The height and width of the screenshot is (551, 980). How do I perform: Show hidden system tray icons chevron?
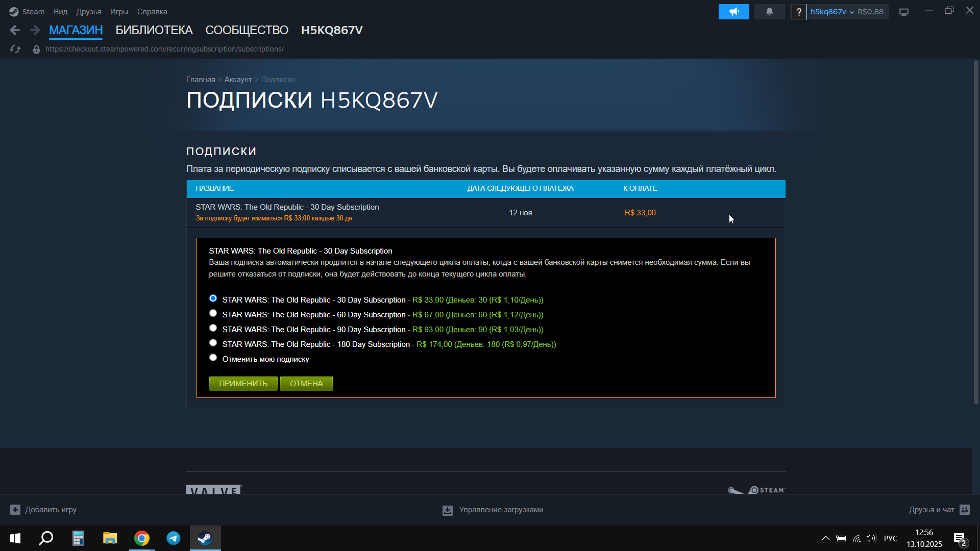coord(825,538)
